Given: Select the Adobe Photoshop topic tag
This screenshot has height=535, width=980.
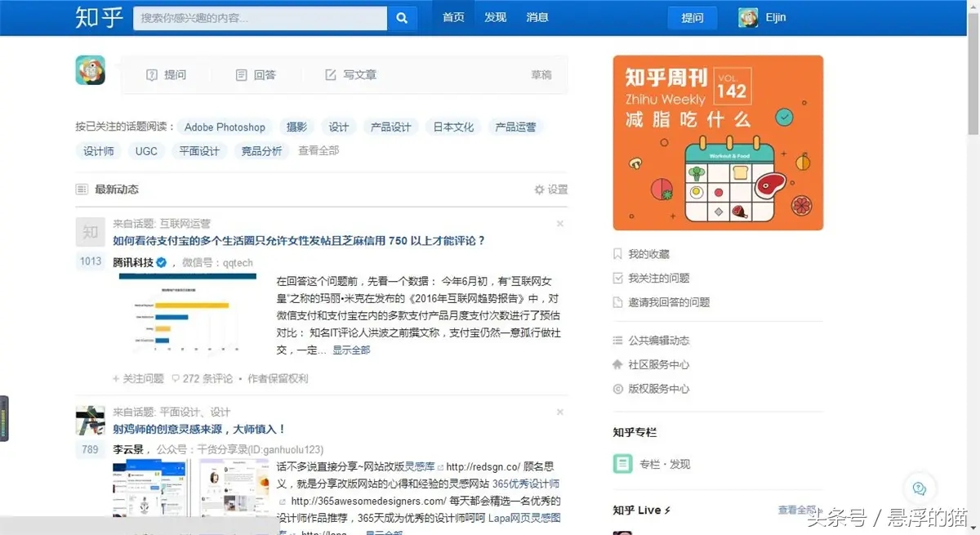Looking at the screenshot, I should point(225,127).
